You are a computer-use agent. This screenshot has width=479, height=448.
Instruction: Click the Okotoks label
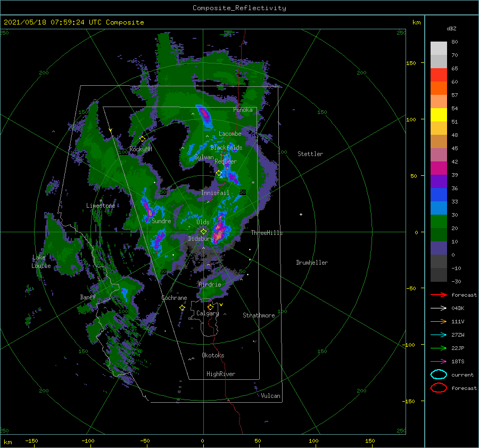coord(213,355)
